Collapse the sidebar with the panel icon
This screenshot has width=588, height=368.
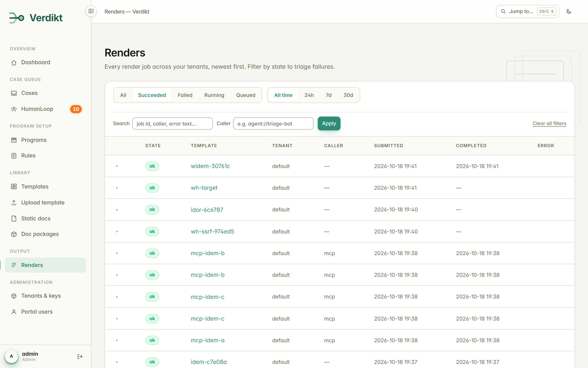click(x=91, y=11)
